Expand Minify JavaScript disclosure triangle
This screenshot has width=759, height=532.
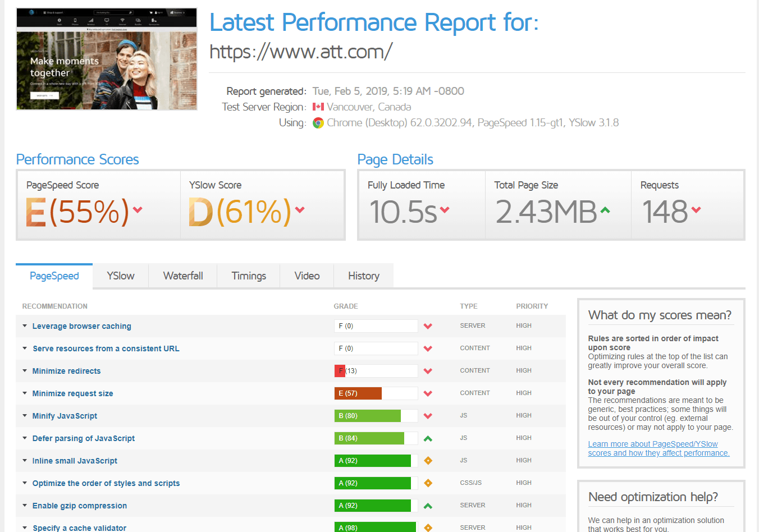[x=25, y=415]
